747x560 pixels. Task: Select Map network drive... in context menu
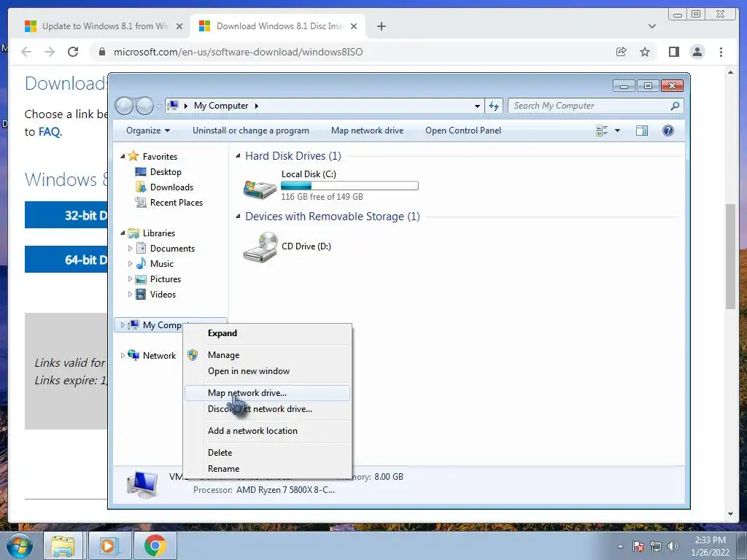pos(267,393)
